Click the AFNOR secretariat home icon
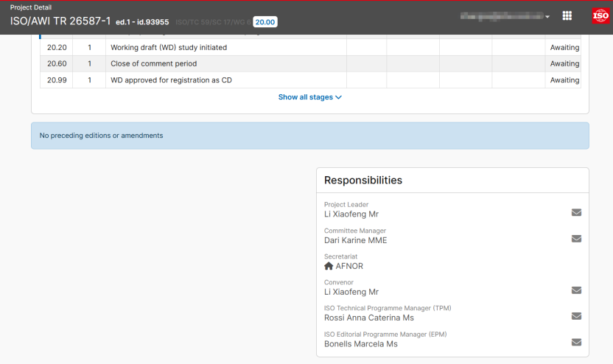 tap(329, 266)
